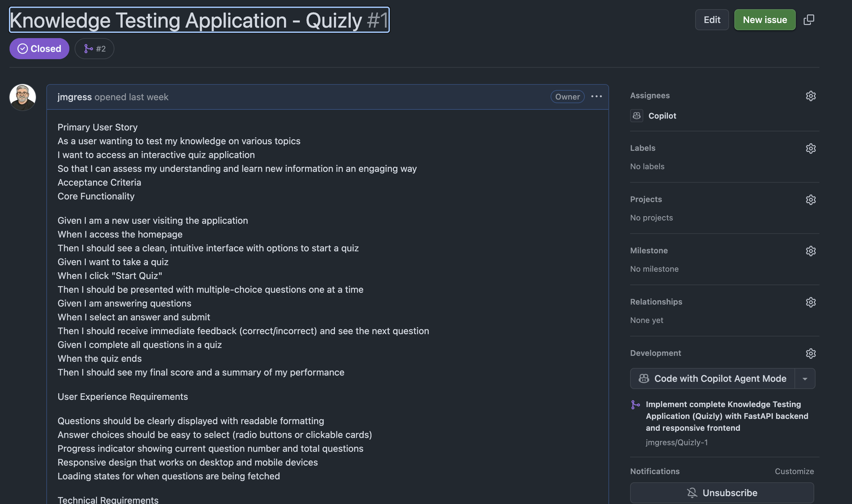Click the Copilot assignee avatar icon
Screen dimensions: 852x504
637,115
